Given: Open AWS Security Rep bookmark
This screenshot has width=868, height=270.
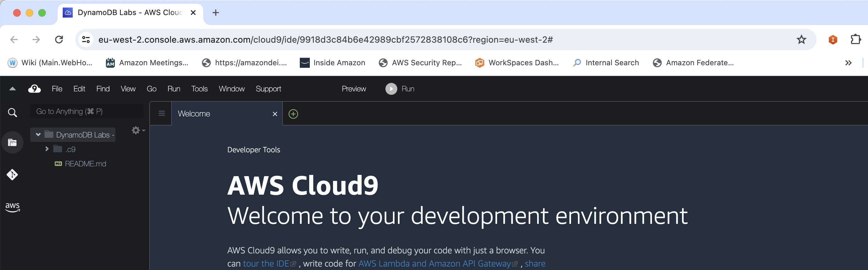Looking at the screenshot, I should [420, 63].
